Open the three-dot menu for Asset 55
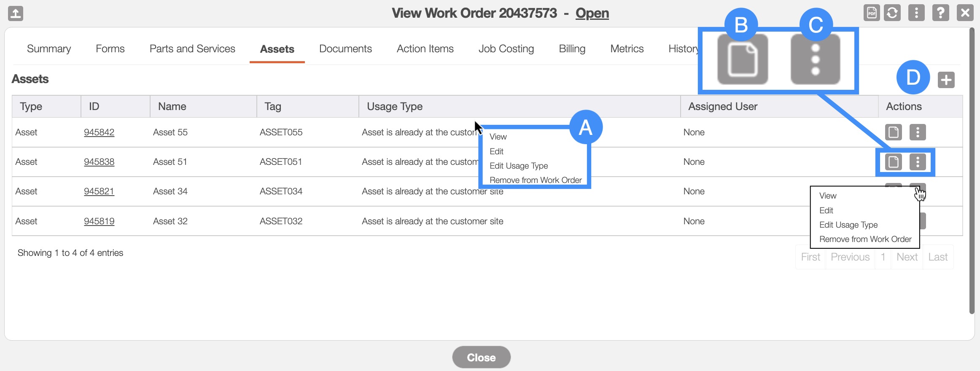 point(918,132)
